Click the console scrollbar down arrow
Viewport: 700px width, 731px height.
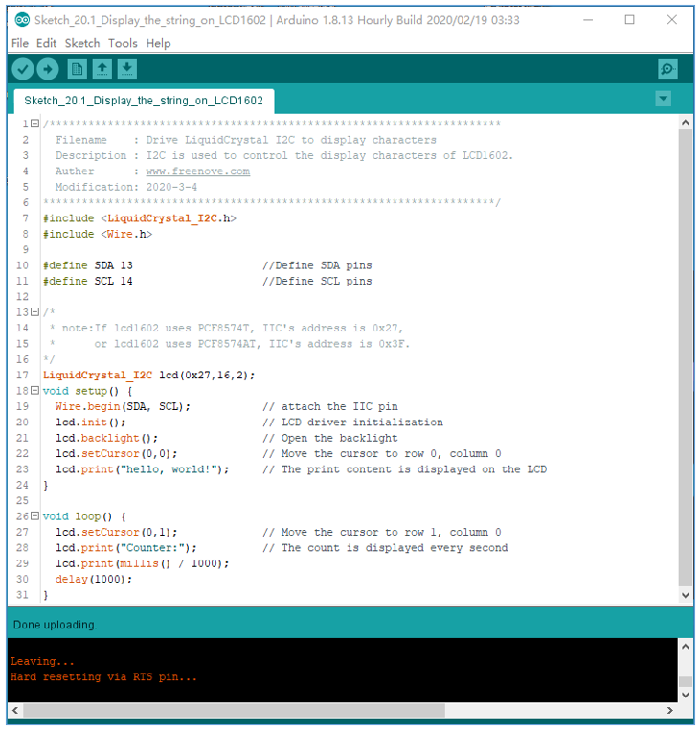point(685,695)
